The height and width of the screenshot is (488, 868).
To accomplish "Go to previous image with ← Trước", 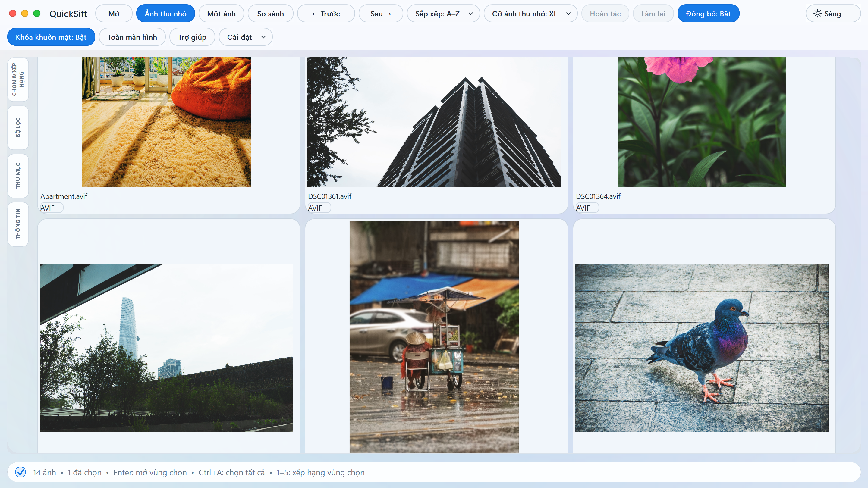I will [x=326, y=14].
